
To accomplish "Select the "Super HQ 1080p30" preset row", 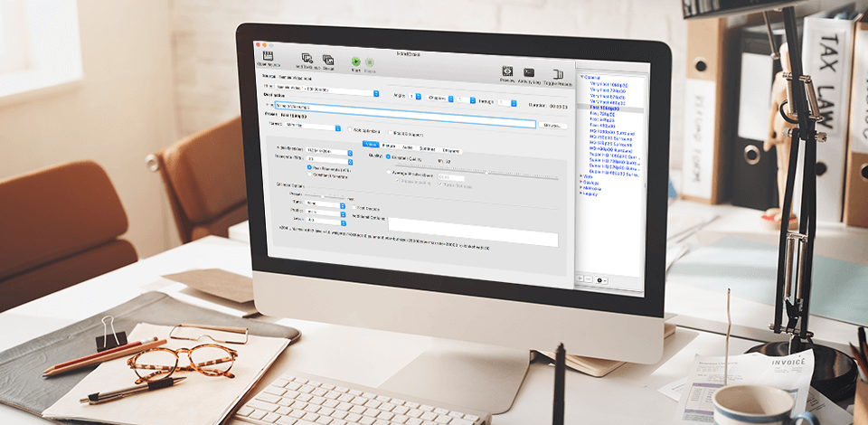I will (x=615, y=156).
